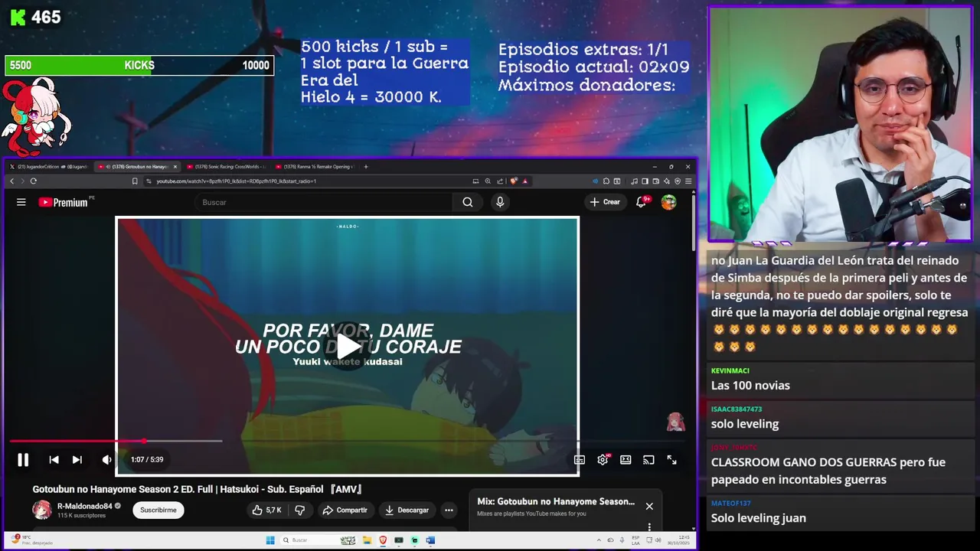This screenshot has width=980, height=551.
Task: Click the video title Gotoubun no Hanayome
Action: tap(198, 489)
